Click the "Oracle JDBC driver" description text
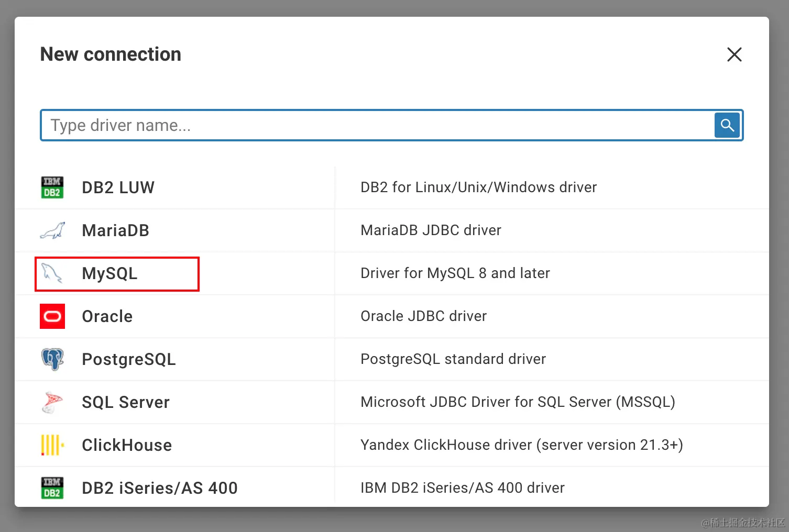Screen dimensions: 789x532 [423, 316]
